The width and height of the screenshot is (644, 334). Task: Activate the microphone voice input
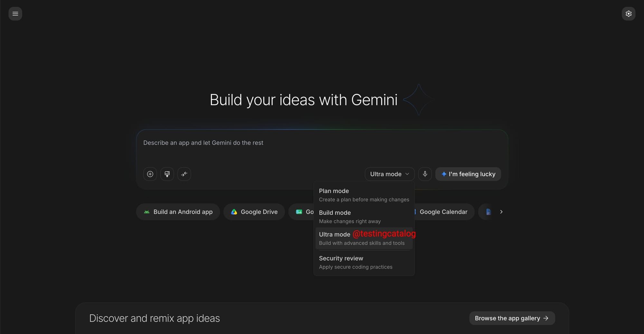(425, 174)
